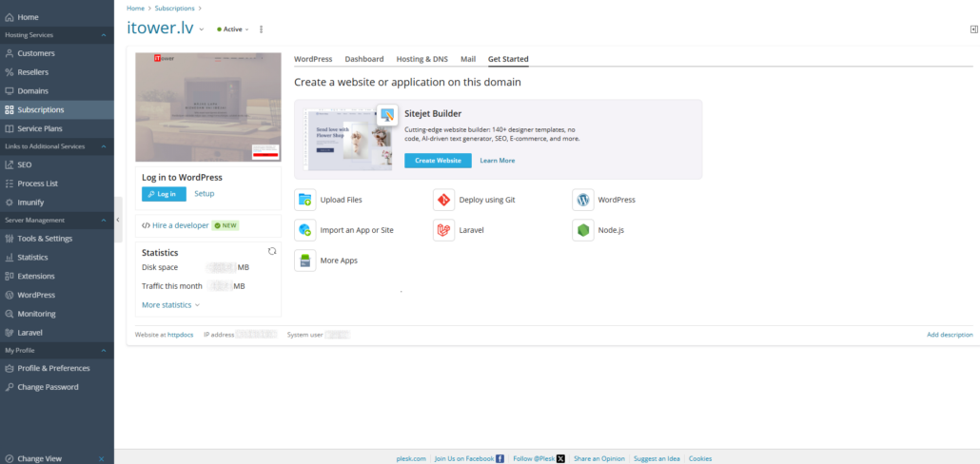980x464 pixels.
Task: Open Change Password in the sidebar
Action: pos(57,387)
